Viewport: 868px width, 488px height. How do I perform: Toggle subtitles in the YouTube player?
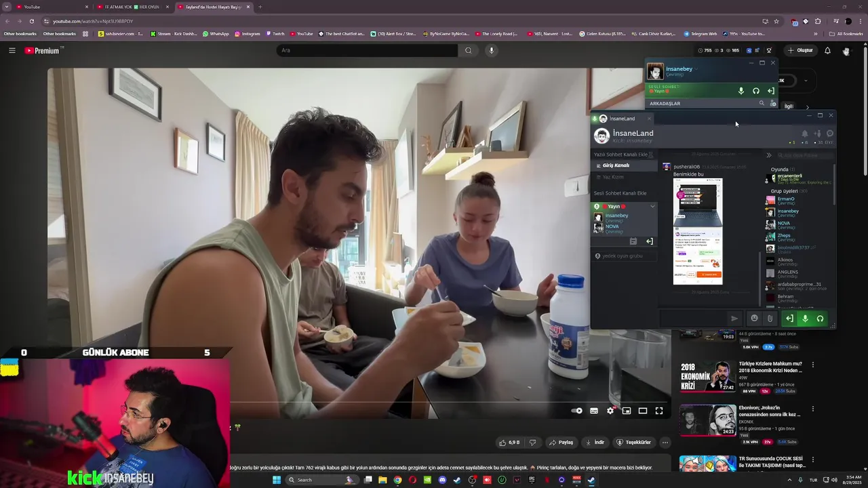click(x=594, y=411)
